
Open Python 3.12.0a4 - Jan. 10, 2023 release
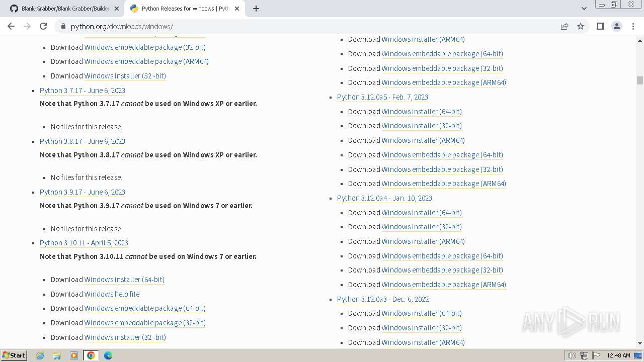coord(384,198)
